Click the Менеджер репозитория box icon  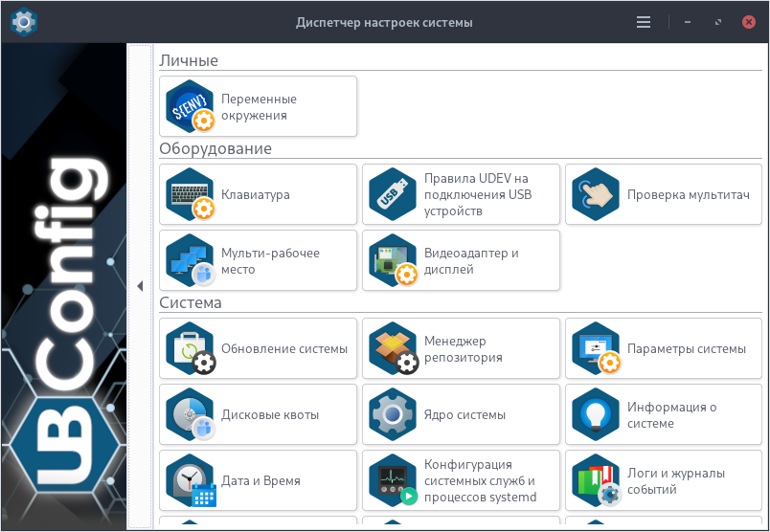[394, 348]
